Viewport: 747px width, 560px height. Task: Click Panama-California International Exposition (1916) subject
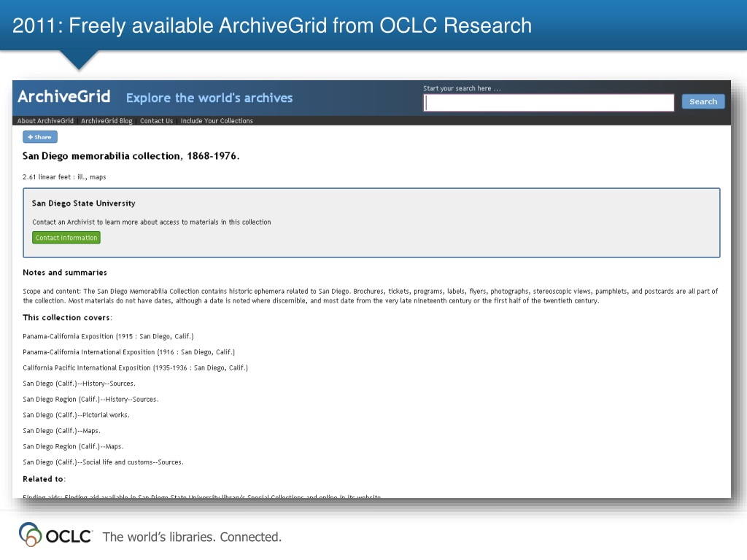[128, 352]
